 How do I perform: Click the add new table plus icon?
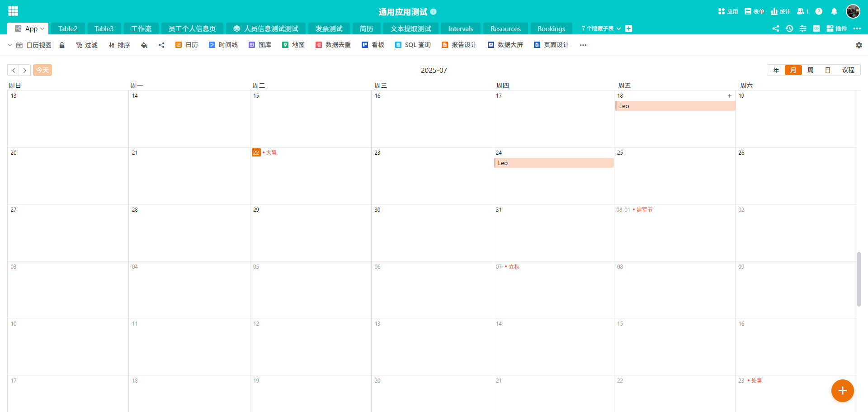click(x=628, y=28)
